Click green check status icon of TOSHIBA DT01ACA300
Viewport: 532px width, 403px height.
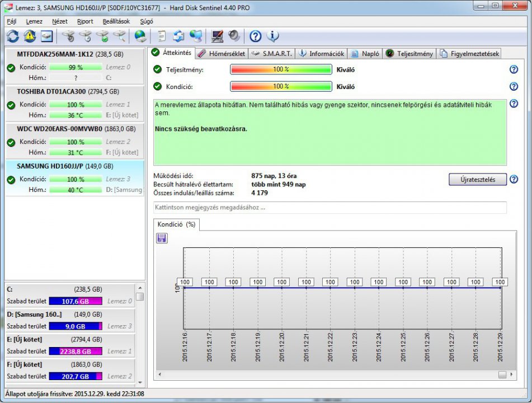(x=11, y=105)
